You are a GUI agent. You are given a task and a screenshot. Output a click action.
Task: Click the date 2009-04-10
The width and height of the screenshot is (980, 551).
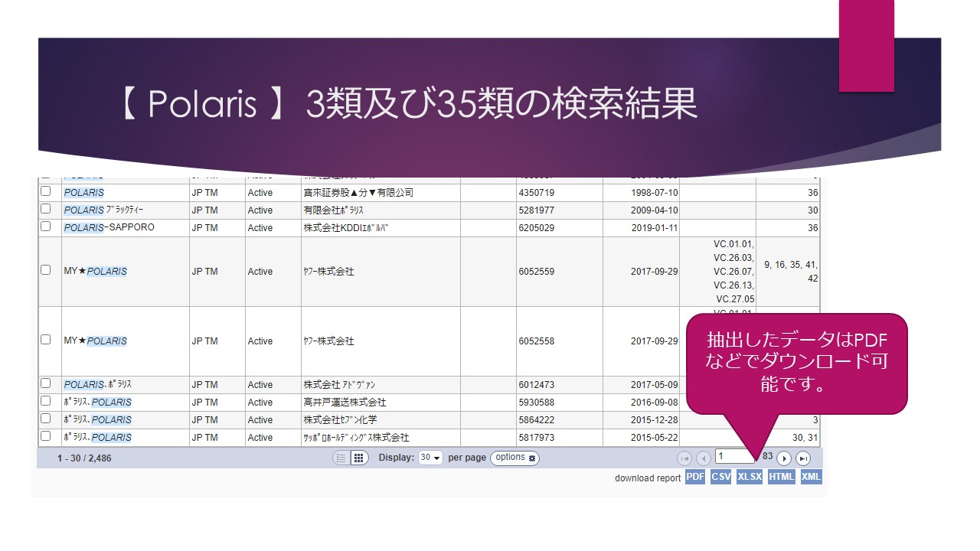[655, 210]
